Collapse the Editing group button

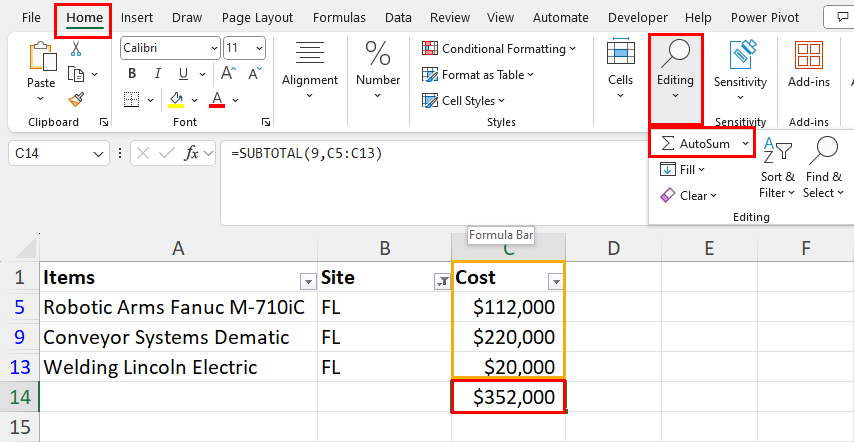[675, 79]
